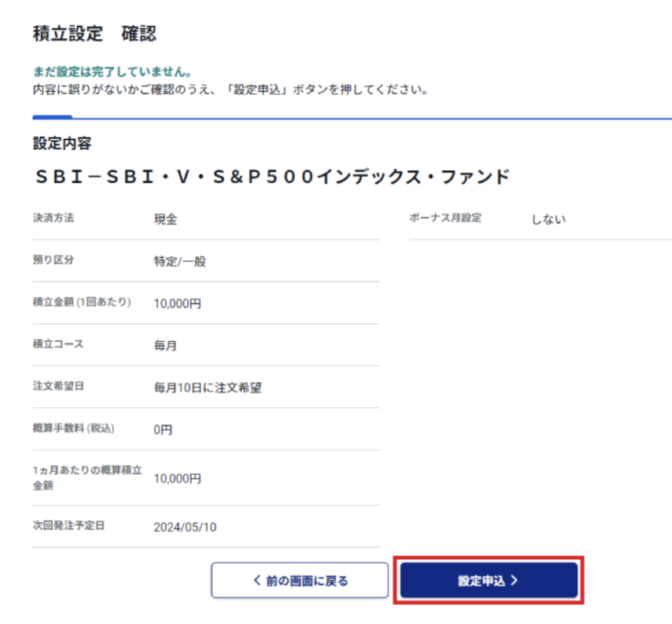The width and height of the screenshot is (672, 624).
Task: Select the 毎月10日に注文希望 value
Action: pyautogui.click(x=208, y=388)
